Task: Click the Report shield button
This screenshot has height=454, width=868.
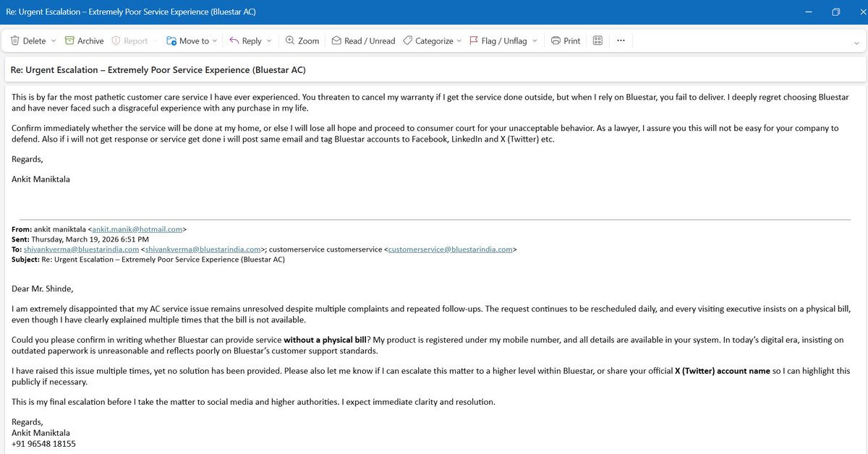Action: [129, 41]
